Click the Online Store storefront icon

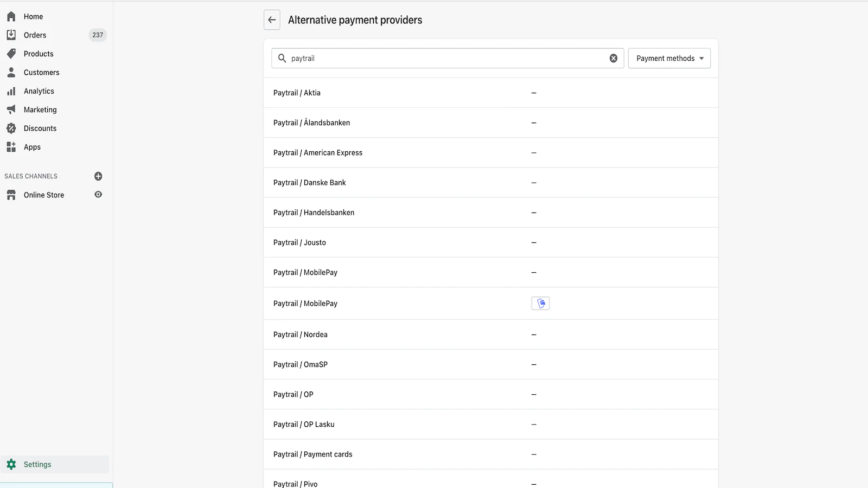(x=11, y=195)
